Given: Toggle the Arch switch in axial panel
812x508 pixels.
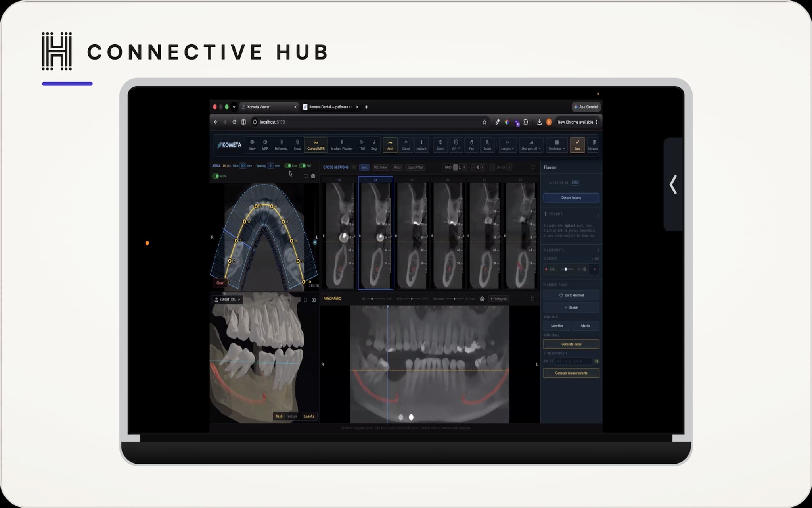Looking at the screenshot, I should pyautogui.click(x=216, y=176).
